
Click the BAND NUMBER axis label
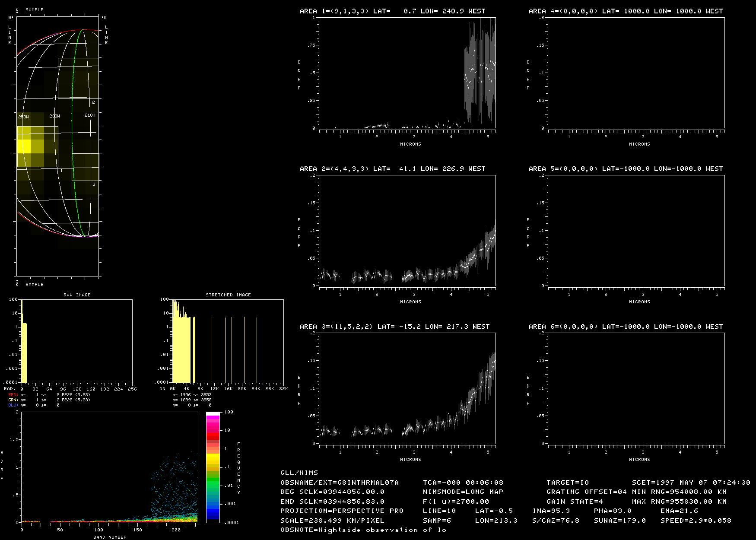(x=110, y=537)
